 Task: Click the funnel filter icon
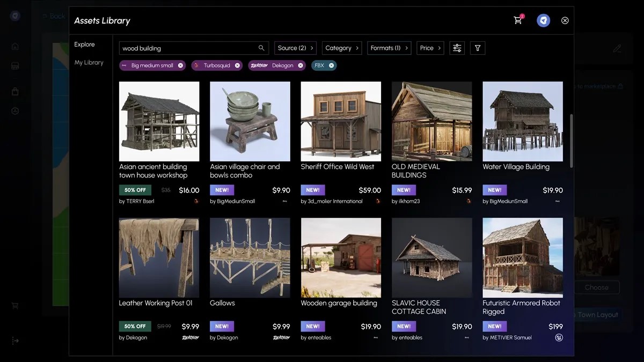click(478, 48)
